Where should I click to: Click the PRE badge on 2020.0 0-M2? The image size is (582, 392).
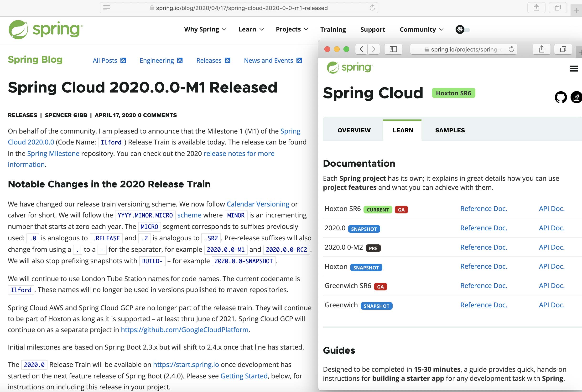(373, 248)
